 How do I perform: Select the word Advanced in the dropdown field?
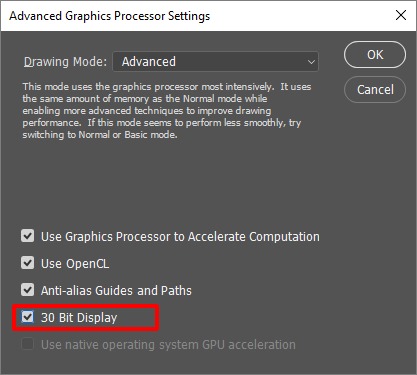click(x=149, y=62)
